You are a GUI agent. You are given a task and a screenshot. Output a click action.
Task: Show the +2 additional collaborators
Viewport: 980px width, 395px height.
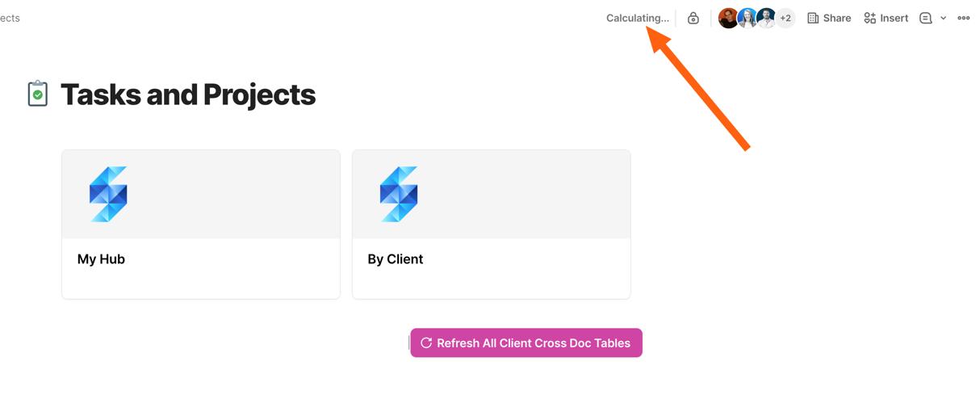tap(785, 18)
